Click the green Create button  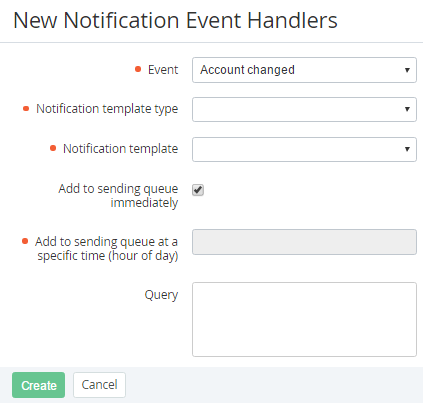[38, 385]
